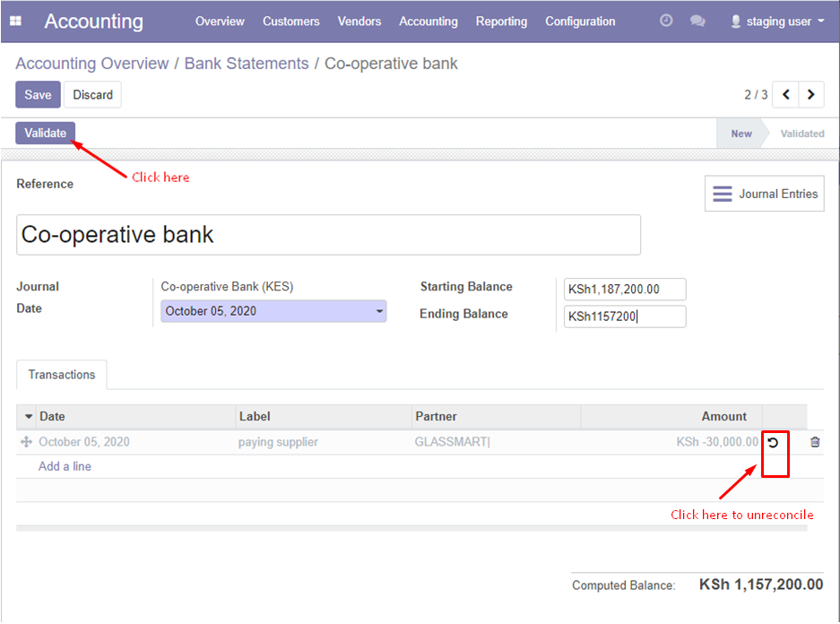Discard the changes
This screenshot has height=624, width=840.
[92, 95]
